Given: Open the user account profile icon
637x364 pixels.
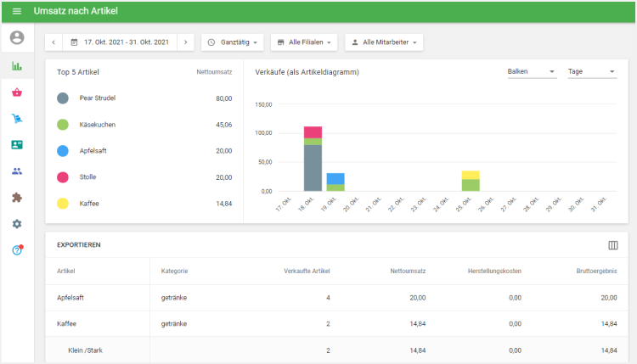Looking at the screenshot, I should coord(17,37).
